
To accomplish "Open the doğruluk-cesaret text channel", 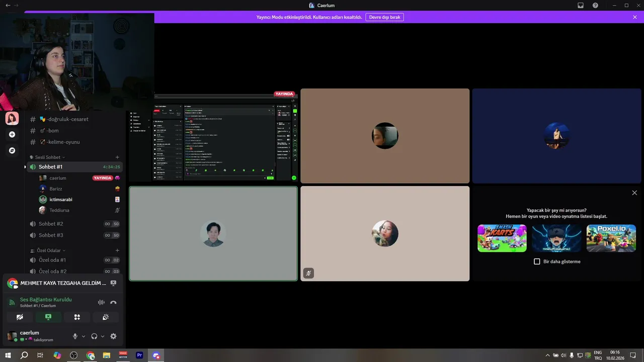I will click(74, 119).
